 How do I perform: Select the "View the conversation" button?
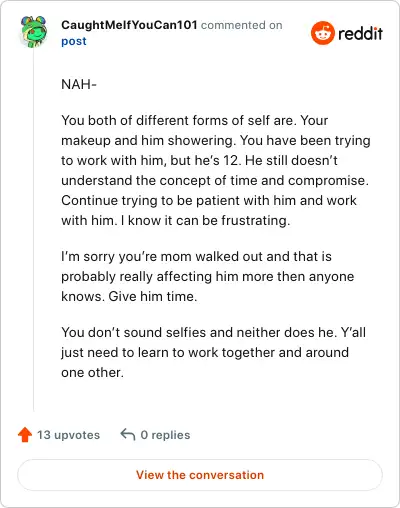click(200, 475)
